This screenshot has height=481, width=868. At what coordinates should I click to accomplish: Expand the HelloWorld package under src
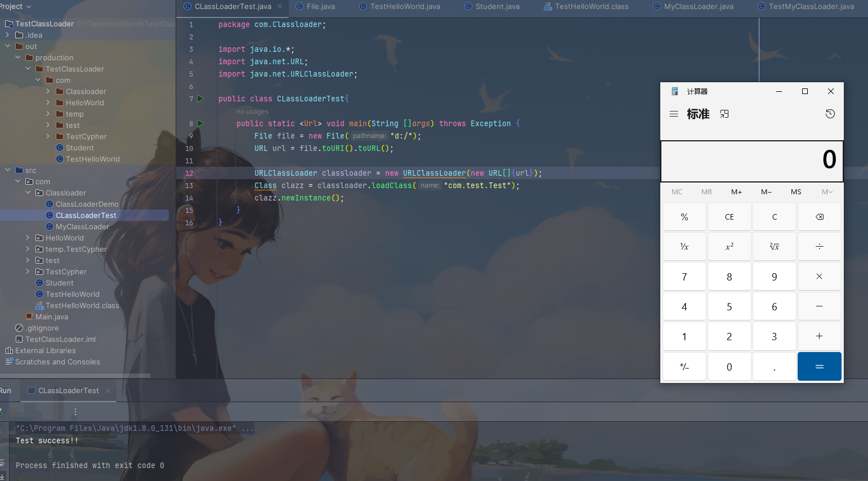coord(28,238)
